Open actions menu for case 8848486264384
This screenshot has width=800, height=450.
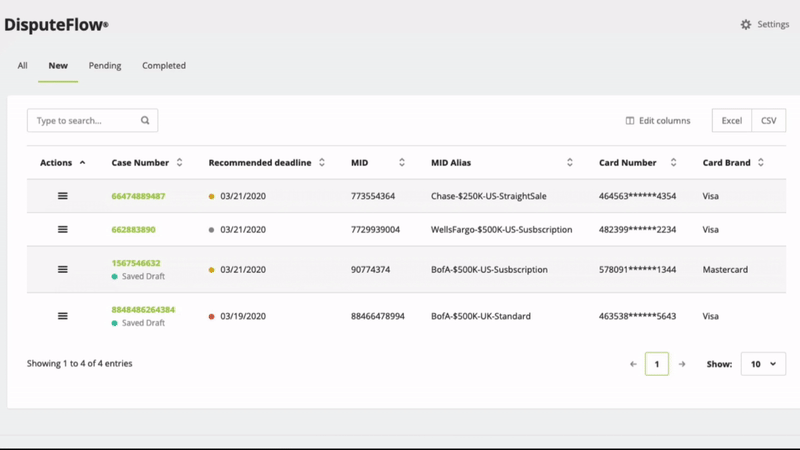[x=63, y=316]
